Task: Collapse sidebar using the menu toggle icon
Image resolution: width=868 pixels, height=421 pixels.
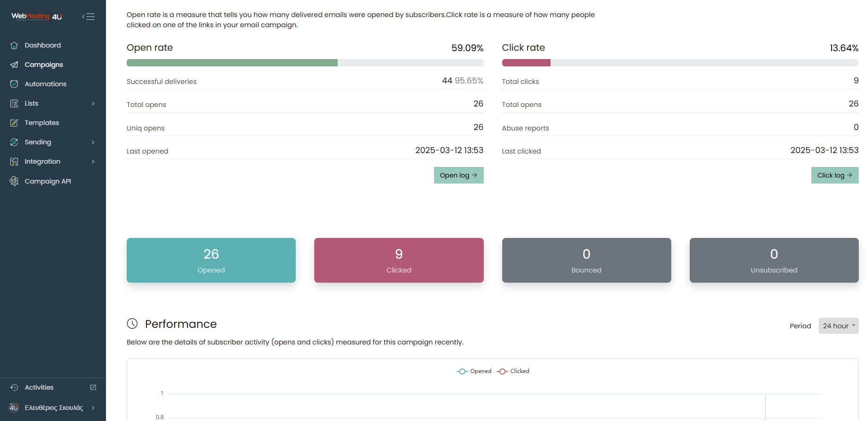Action: tap(88, 17)
